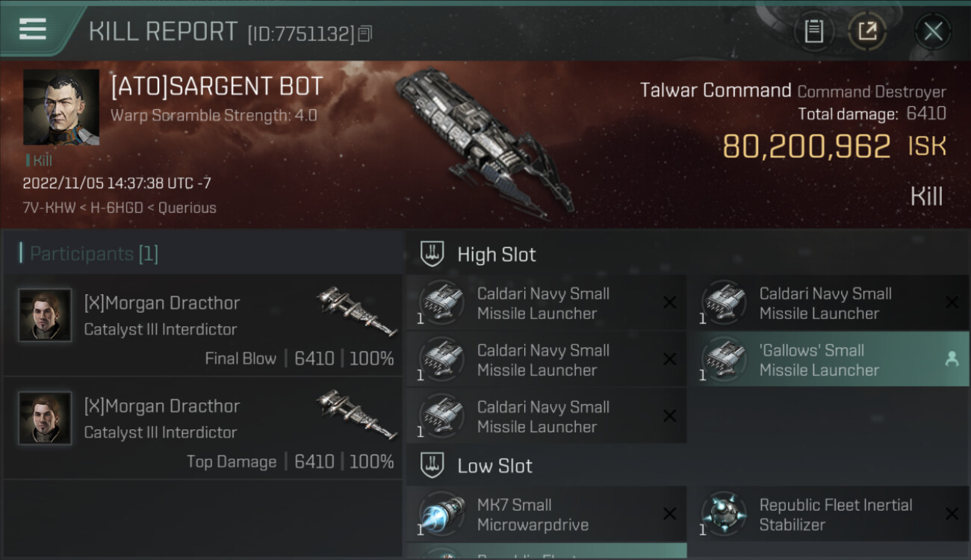Viewport: 971px width, 560px height.
Task: Close the kill report with X icon
Action: pyautogui.click(x=933, y=32)
